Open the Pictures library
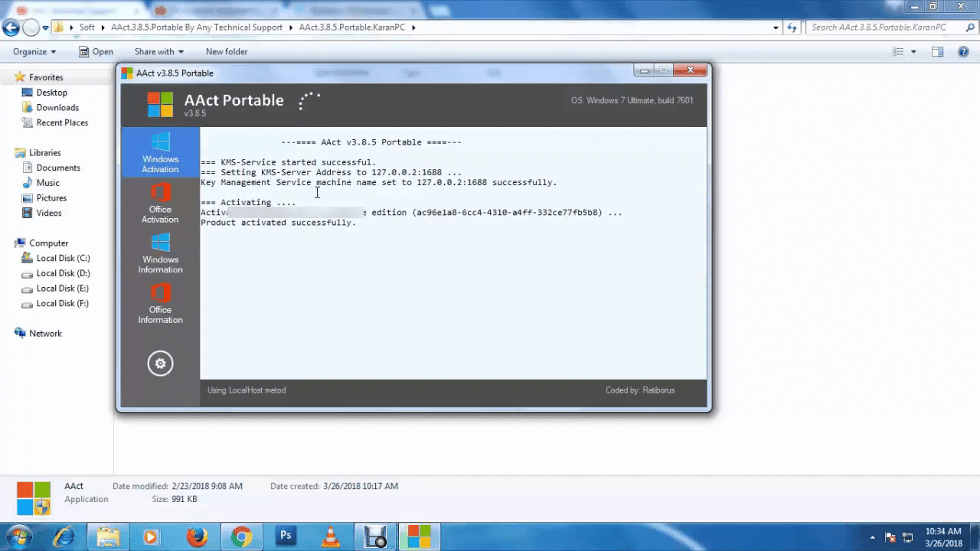The width and height of the screenshot is (980, 551). pyautogui.click(x=51, y=198)
